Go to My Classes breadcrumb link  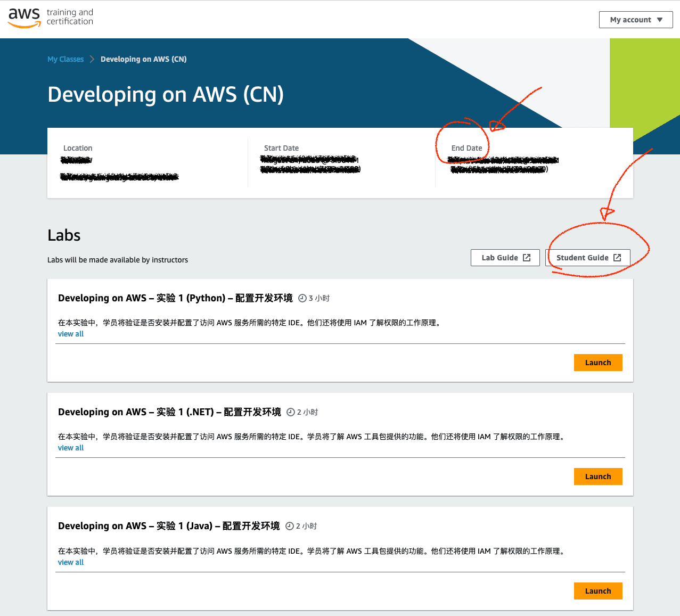(65, 59)
